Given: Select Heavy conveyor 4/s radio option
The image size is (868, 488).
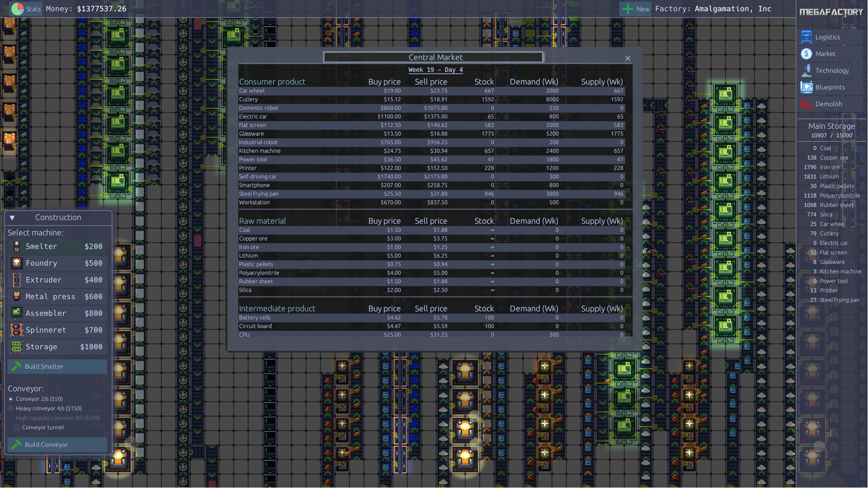Looking at the screenshot, I should coord(11,408).
